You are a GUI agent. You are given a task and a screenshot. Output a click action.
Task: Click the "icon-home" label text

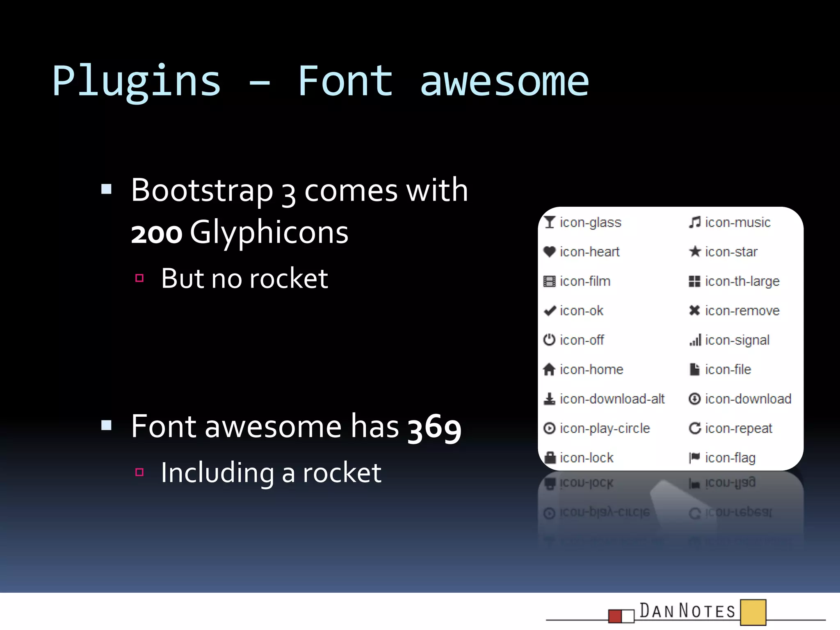[591, 370]
